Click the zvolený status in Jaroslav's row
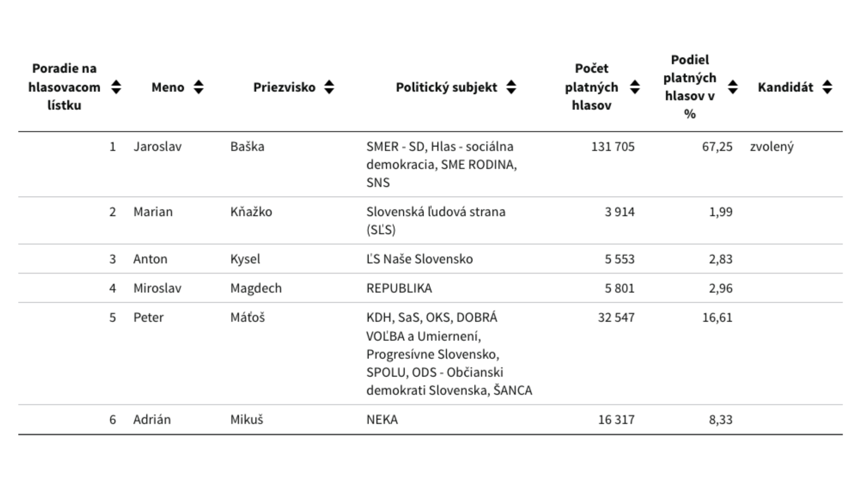The height and width of the screenshot is (488, 868). point(772,146)
